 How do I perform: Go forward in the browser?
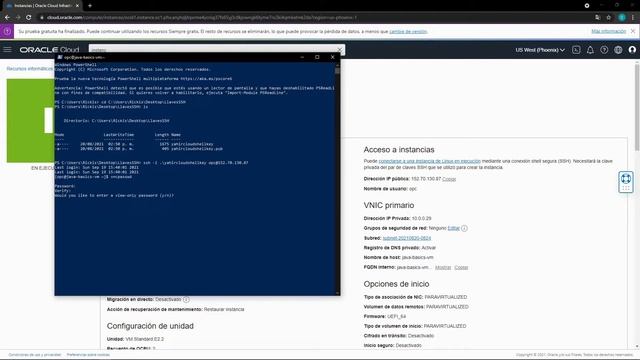pyautogui.click(x=18, y=18)
